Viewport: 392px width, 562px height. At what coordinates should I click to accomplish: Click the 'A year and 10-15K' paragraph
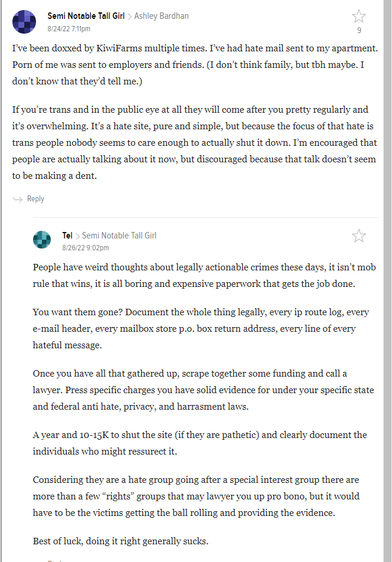[x=200, y=443]
